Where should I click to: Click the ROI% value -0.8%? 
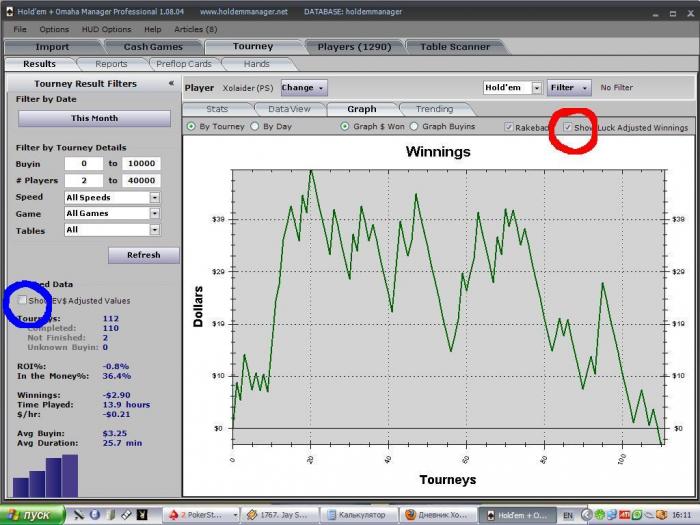pyautogui.click(x=116, y=366)
